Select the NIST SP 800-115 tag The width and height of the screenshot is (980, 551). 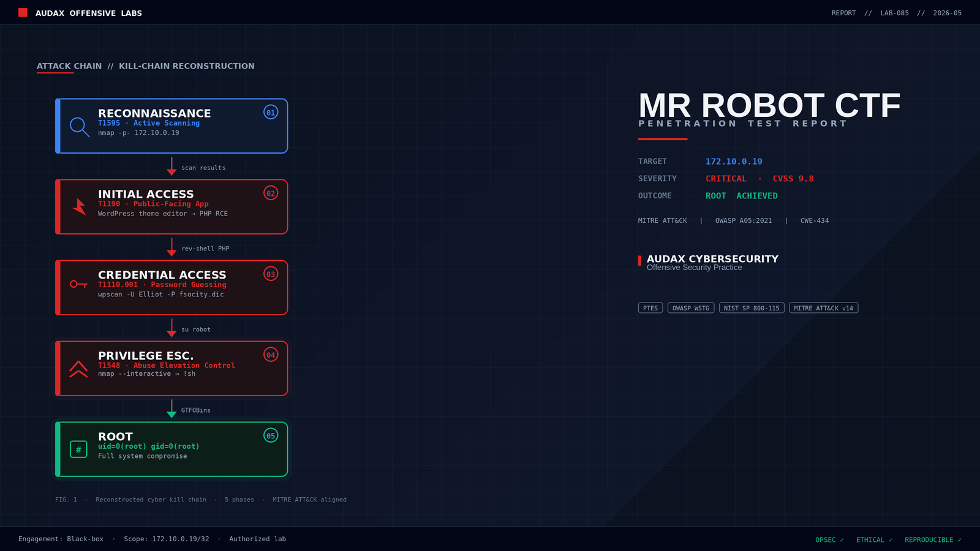tap(752, 308)
